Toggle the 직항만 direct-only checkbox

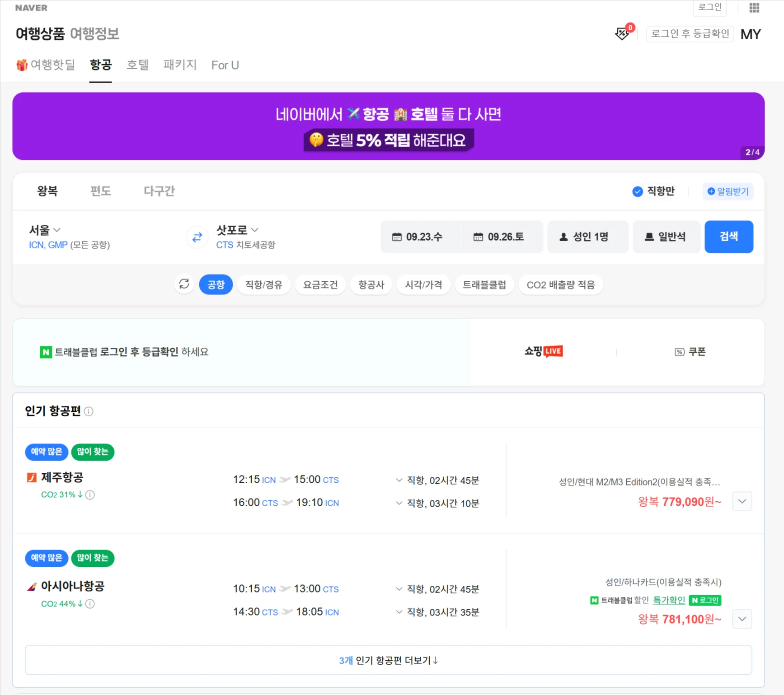pyautogui.click(x=637, y=191)
